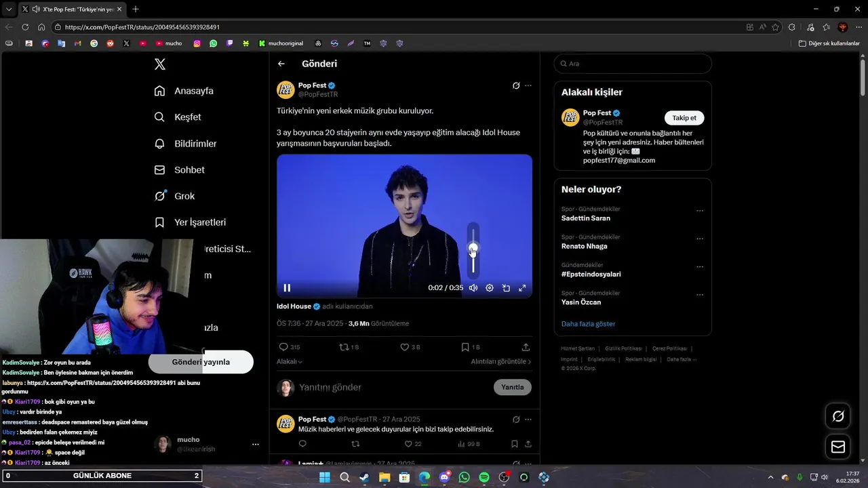The width and height of the screenshot is (868, 488).
Task: Open Diğer sık kullanılanlar folder
Action: pos(829,43)
